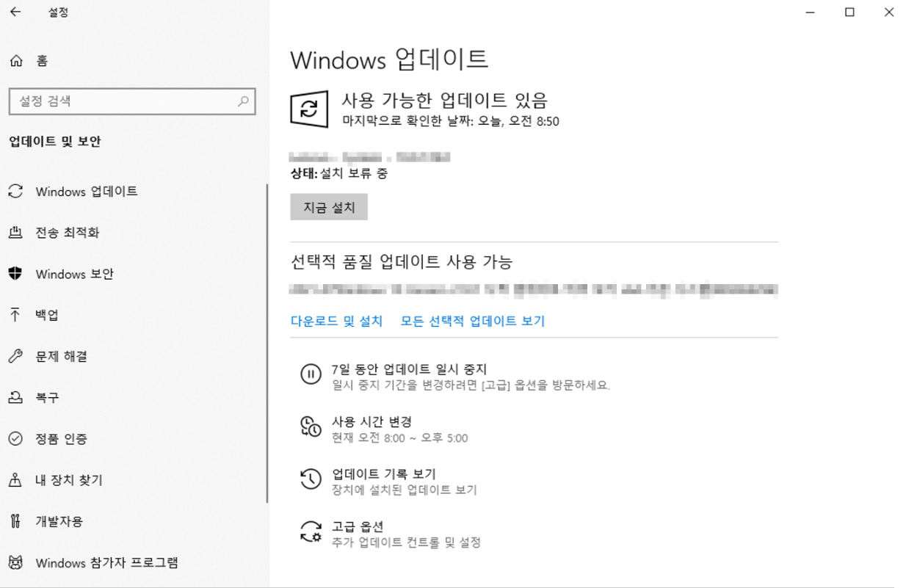Click the 내 장치 찾기 icon

tap(15, 480)
